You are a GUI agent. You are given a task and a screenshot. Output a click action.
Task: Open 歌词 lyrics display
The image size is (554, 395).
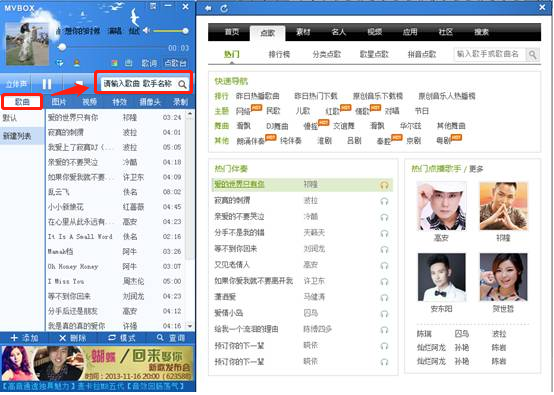[149, 63]
